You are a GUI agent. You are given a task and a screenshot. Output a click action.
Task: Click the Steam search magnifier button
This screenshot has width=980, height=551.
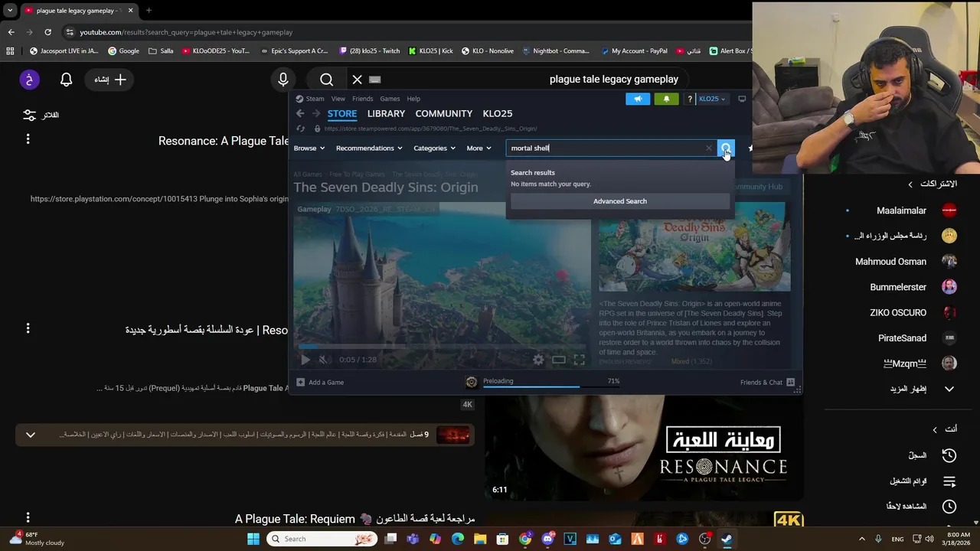(725, 148)
